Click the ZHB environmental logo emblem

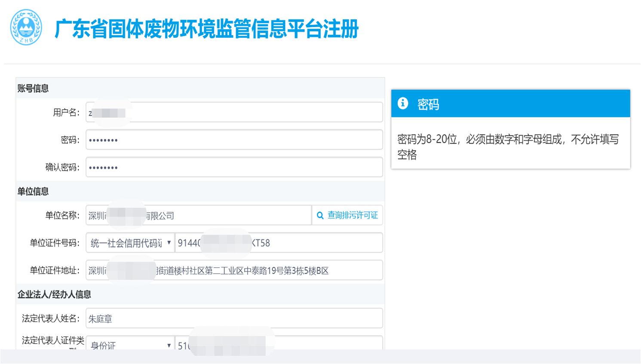point(26,28)
